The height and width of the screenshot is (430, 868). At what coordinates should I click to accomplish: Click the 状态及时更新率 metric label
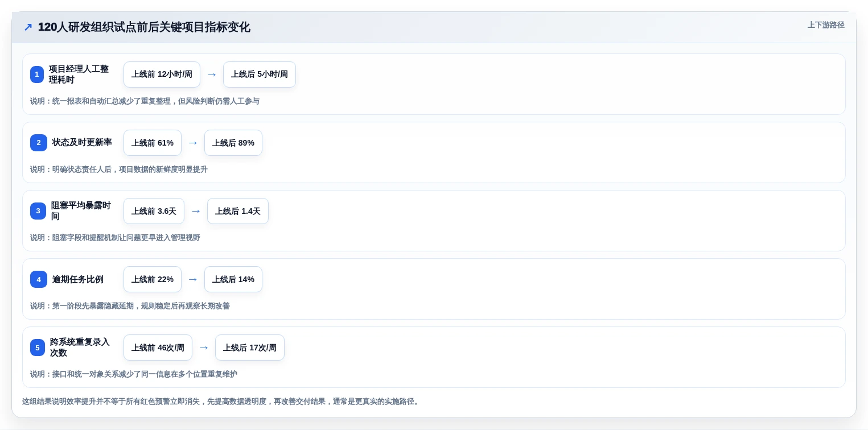(x=82, y=143)
